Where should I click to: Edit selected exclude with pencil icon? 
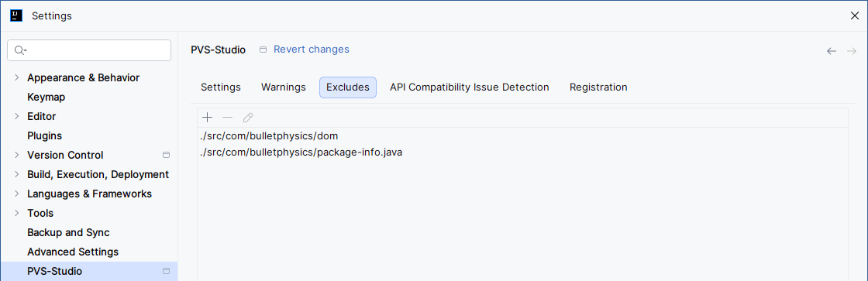point(248,117)
